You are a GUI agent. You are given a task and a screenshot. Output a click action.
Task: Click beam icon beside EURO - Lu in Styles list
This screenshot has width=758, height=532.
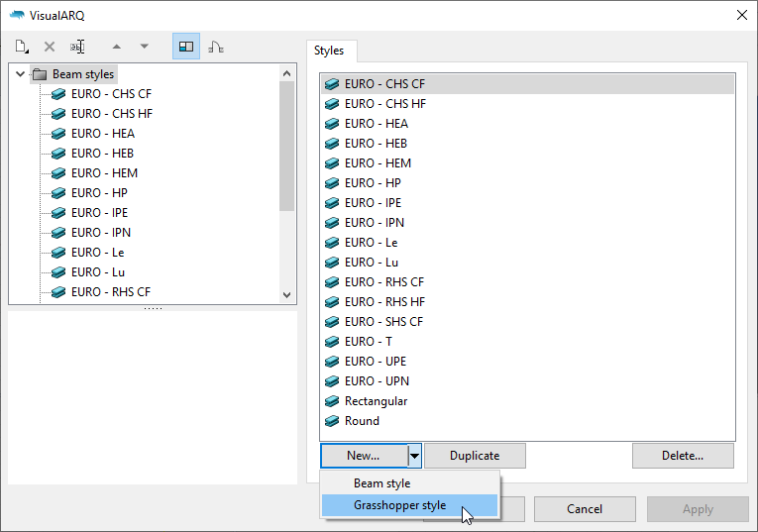pyautogui.click(x=332, y=263)
